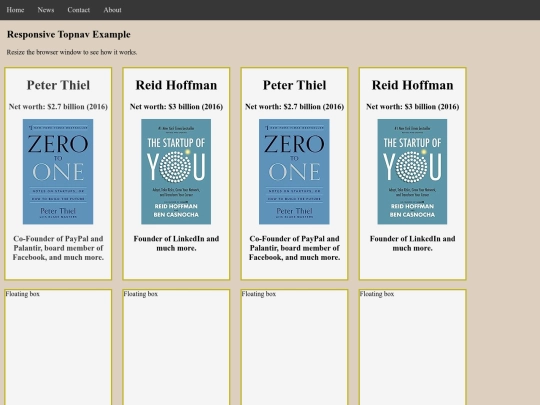The height and width of the screenshot is (405, 540).
Task: Open the Zero to One cover in first card
Action: coord(58,172)
